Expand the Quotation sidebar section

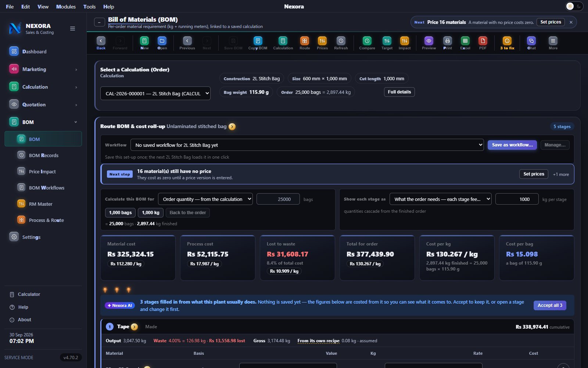click(76, 105)
